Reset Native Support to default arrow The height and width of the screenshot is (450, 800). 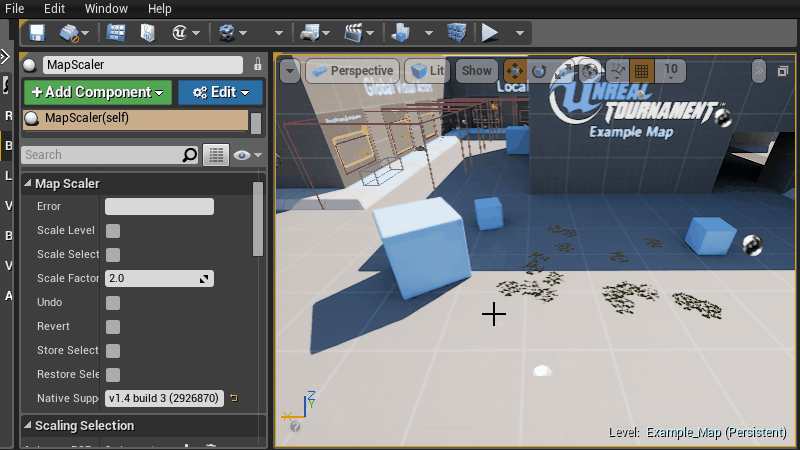click(x=234, y=398)
